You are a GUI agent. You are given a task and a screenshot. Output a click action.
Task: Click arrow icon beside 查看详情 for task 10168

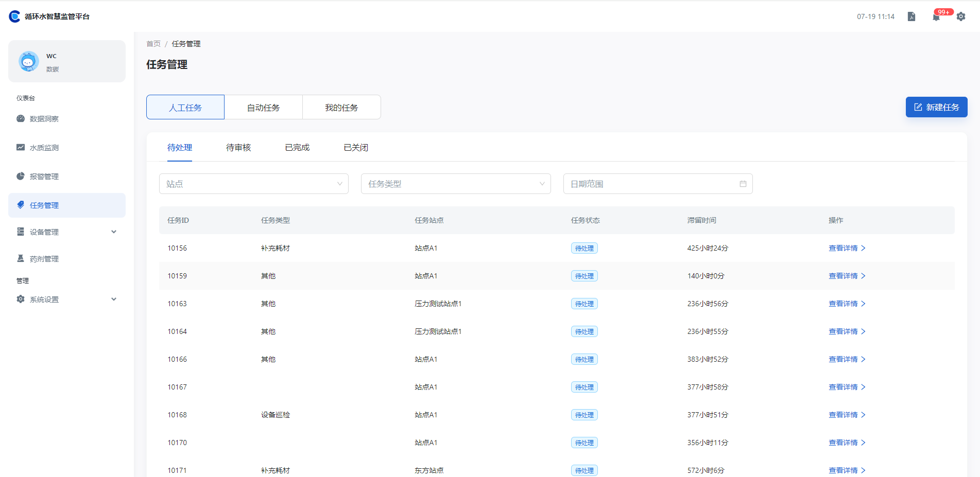click(864, 415)
